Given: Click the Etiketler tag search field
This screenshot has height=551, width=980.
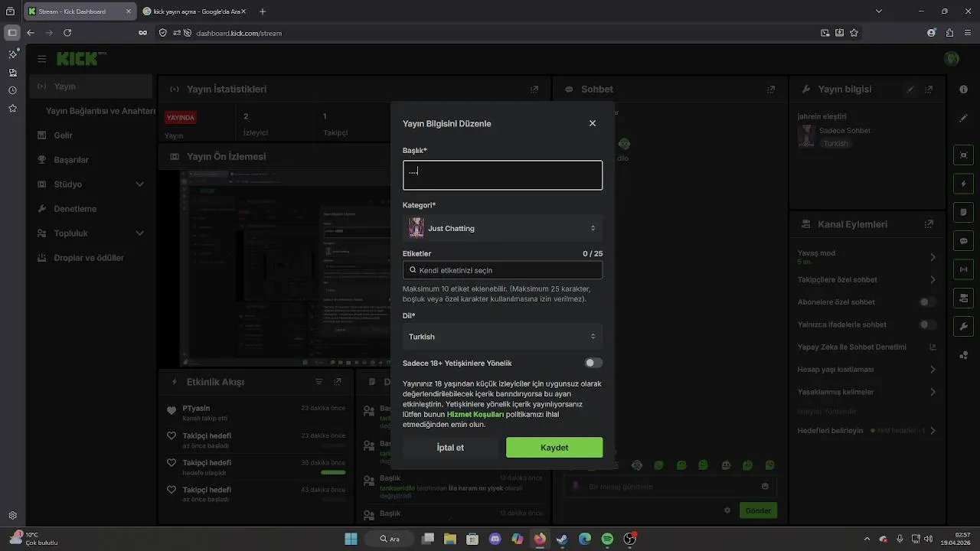Looking at the screenshot, I should pyautogui.click(x=502, y=270).
